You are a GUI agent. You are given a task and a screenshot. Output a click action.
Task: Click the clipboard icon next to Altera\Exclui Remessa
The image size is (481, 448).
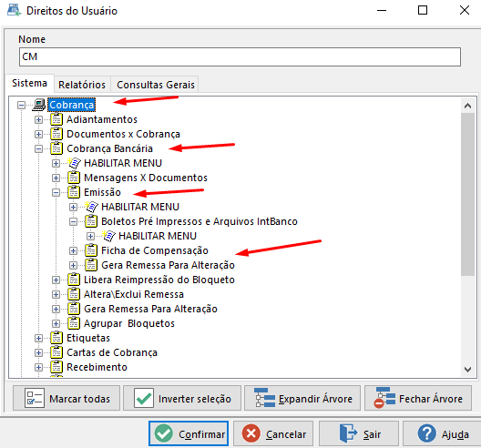pyautogui.click(x=74, y=294)
